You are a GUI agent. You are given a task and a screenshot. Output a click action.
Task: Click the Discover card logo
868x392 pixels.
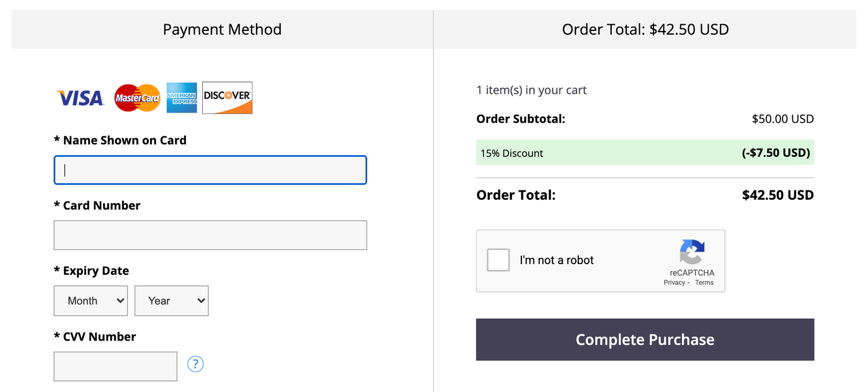point(228,98)
